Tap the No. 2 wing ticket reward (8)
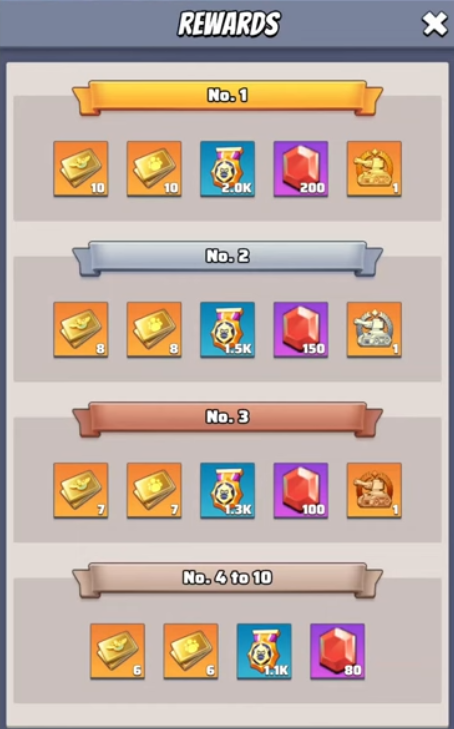Screen dimensions: 454x729 (x=81, y=330)
